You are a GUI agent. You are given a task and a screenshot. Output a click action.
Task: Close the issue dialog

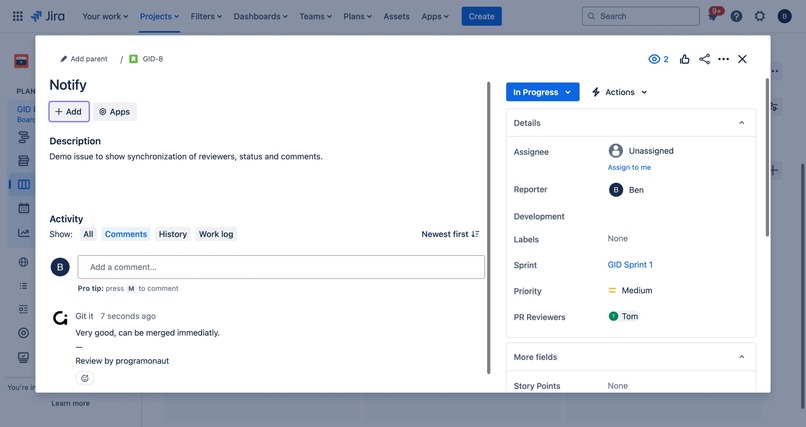click(742, 59)
